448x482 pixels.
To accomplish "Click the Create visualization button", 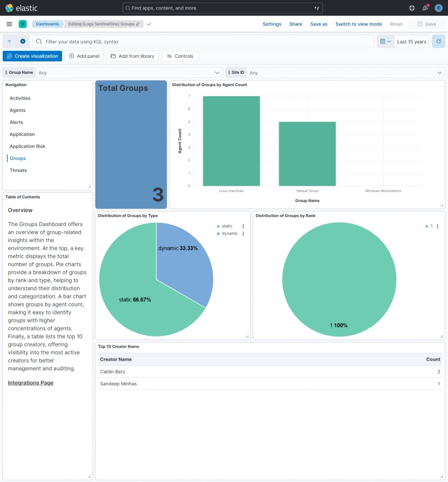I will pos(32,56).
